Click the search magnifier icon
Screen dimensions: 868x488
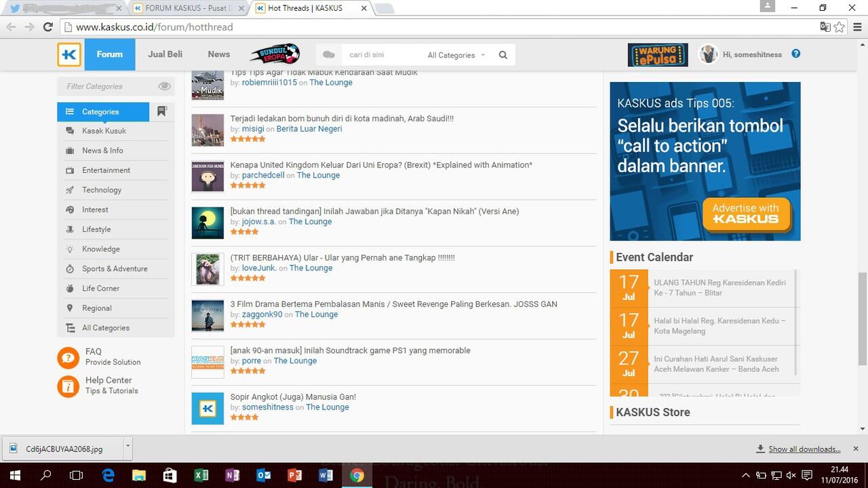[x=503, y=55]
